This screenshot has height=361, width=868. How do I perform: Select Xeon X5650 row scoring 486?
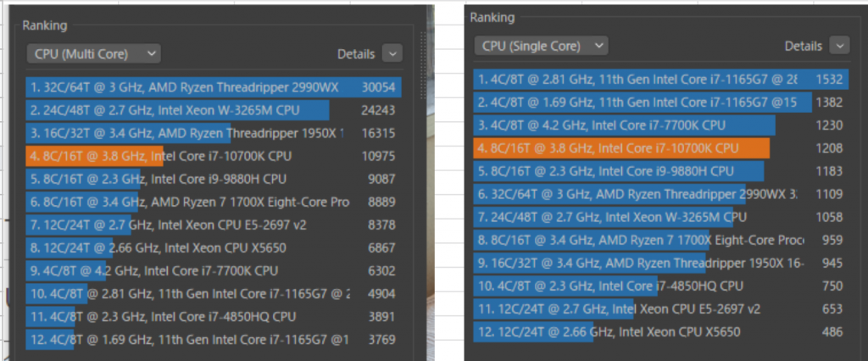(661, 332)
